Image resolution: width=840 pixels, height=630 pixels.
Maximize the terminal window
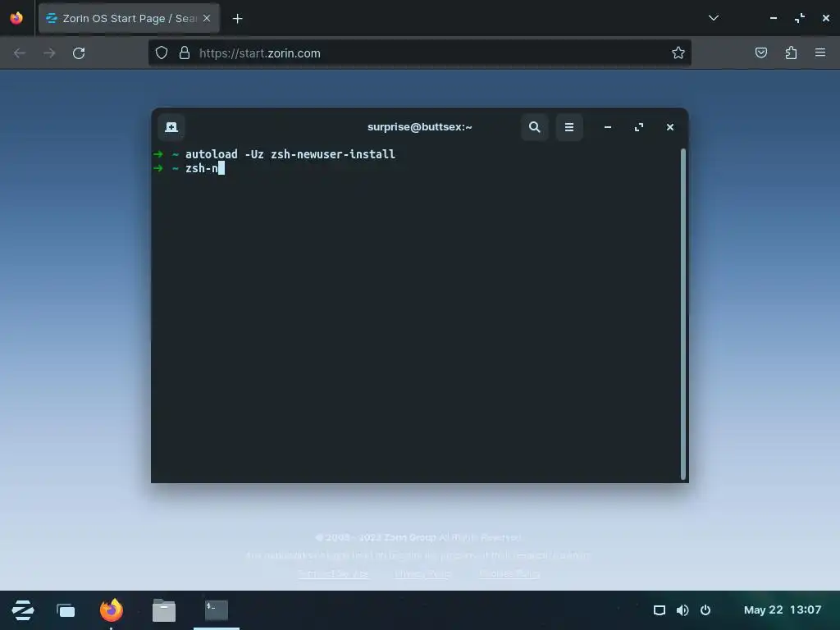click(638, 127)
